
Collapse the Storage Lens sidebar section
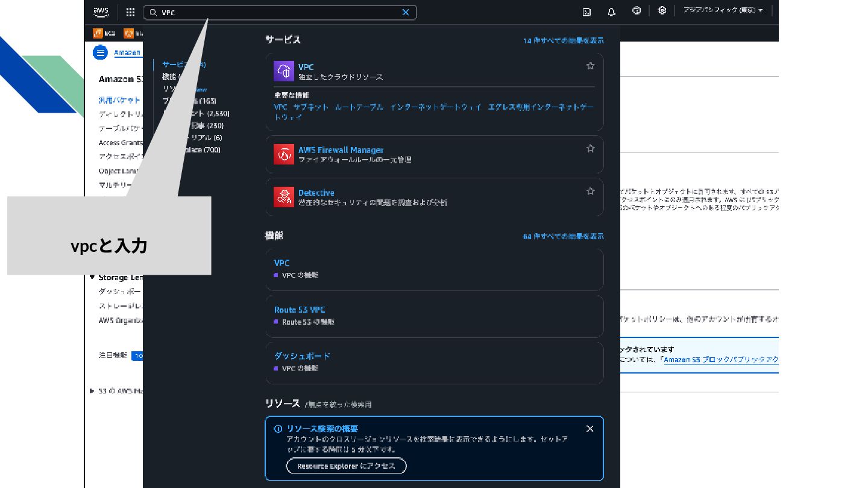pyautogui.click(x=92, y=277)
